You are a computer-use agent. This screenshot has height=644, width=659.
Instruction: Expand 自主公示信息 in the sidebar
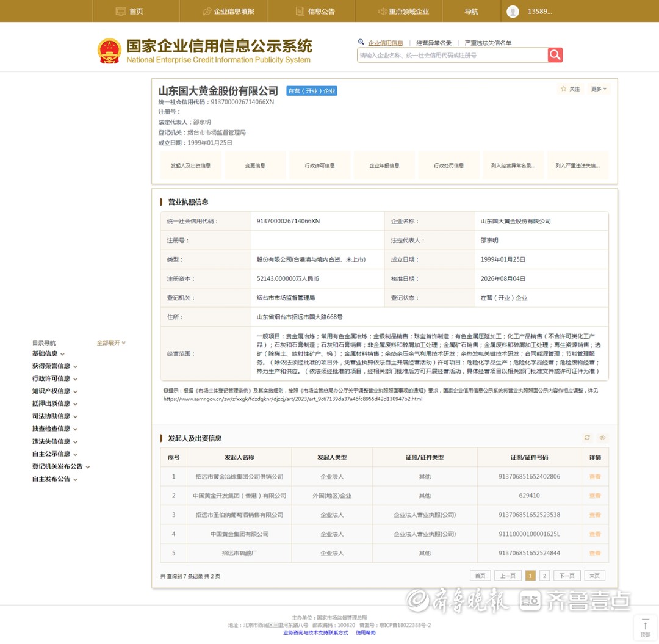pyautogui.click(x=55, y=454)
